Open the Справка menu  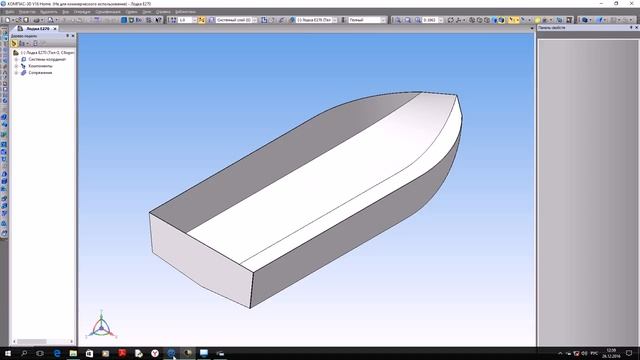(163, 12)
